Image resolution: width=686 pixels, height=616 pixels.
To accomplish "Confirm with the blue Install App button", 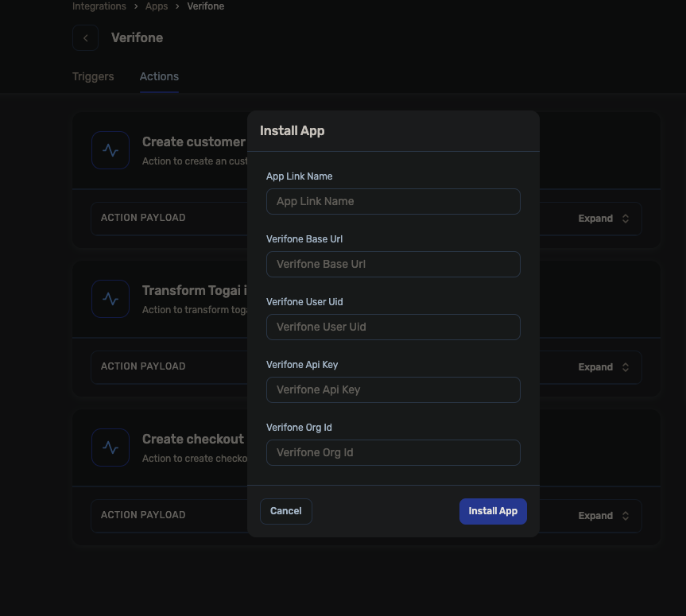I will pyautogui.click(x=493, y=511).
